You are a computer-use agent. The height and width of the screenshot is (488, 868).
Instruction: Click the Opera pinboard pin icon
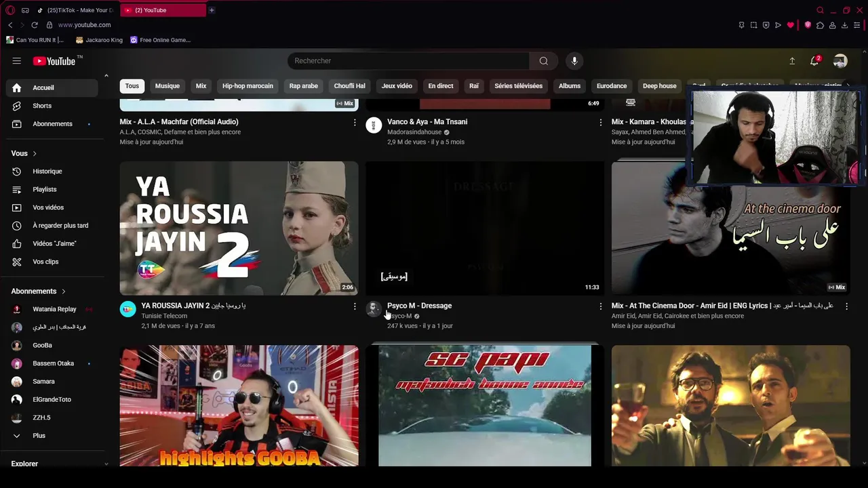coord(741,25)
